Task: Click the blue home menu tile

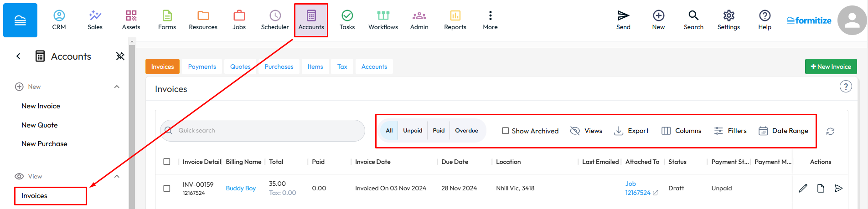Action: coord(20,20)
